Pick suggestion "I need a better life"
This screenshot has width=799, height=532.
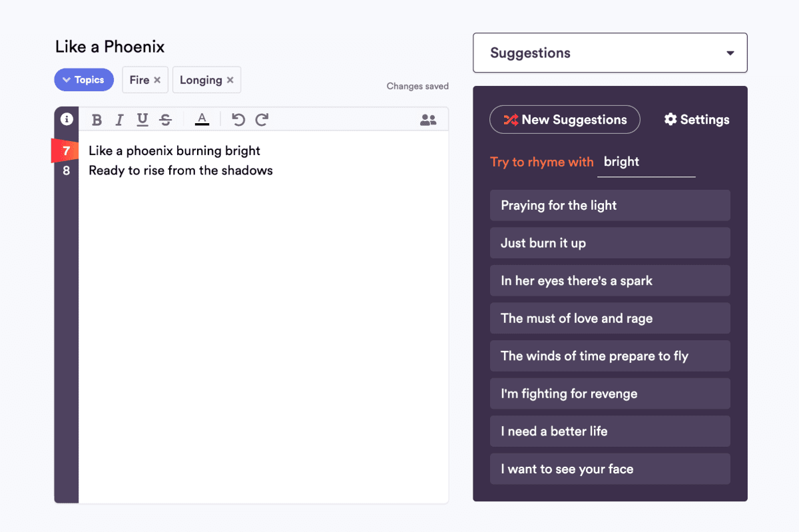coord(610,431)
